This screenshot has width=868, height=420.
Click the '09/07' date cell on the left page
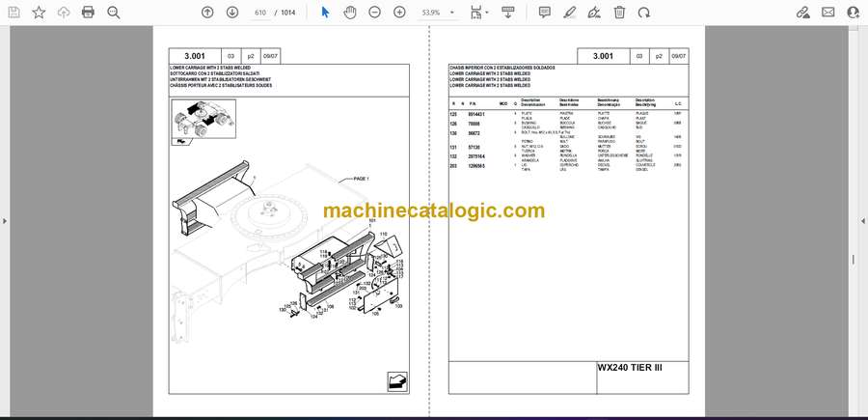[270, 56]
